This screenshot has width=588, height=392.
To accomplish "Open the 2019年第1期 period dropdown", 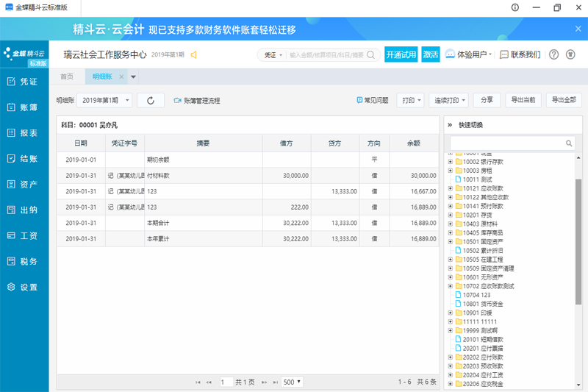I will coord(104,101).
